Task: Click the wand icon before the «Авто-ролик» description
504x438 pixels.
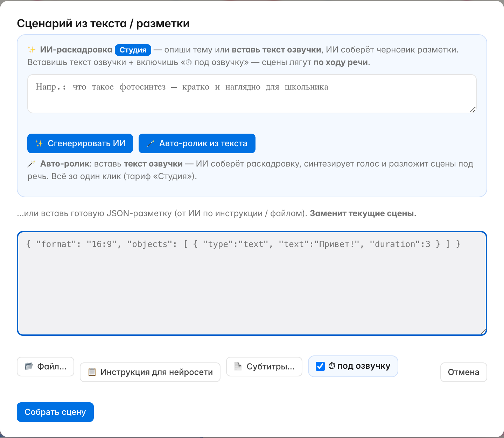Action: (x=31, y=164)
